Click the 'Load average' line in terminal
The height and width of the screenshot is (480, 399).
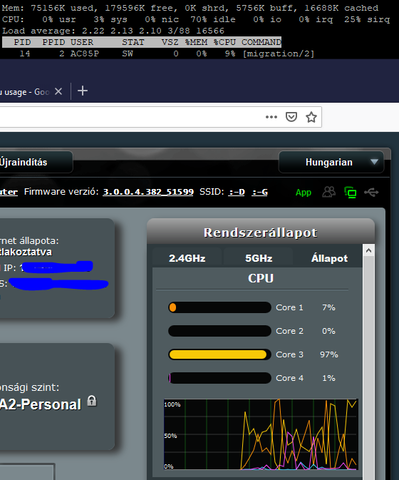tap(113, 31)
